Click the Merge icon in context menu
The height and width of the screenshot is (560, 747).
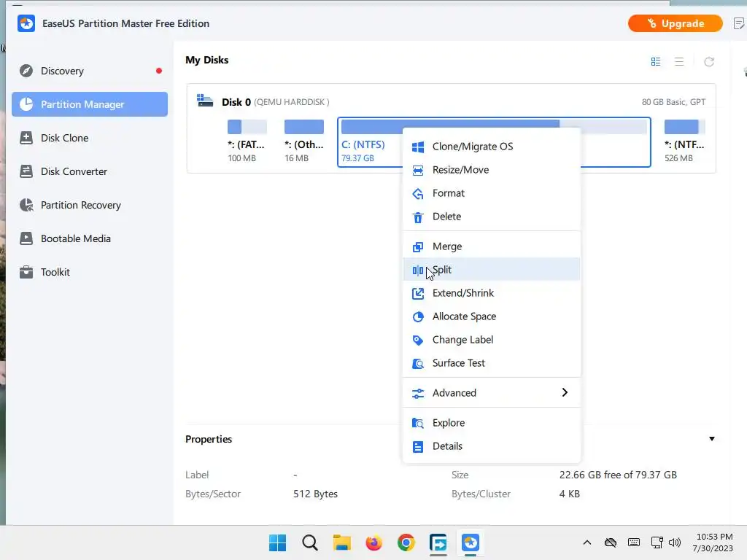[418, 246]
